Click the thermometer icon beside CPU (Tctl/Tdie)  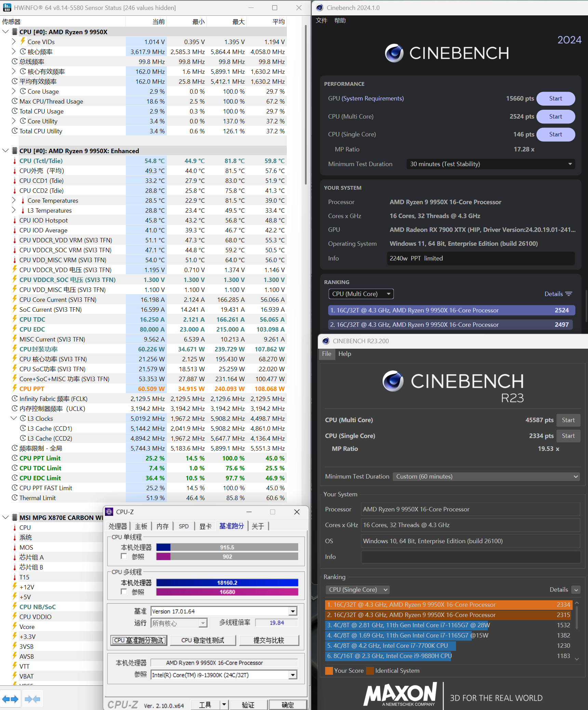tap(15, 161)
